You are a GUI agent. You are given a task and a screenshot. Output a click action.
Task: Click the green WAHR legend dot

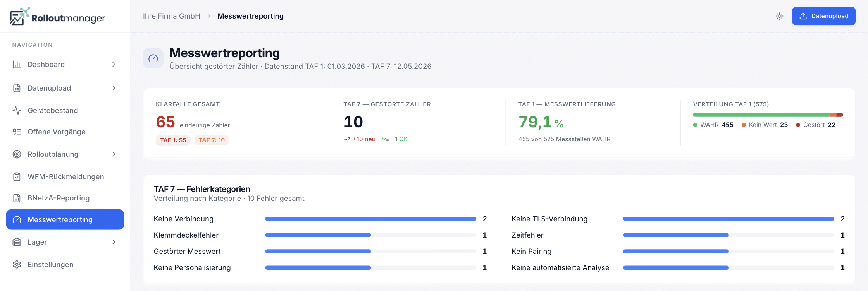[695, 125]
